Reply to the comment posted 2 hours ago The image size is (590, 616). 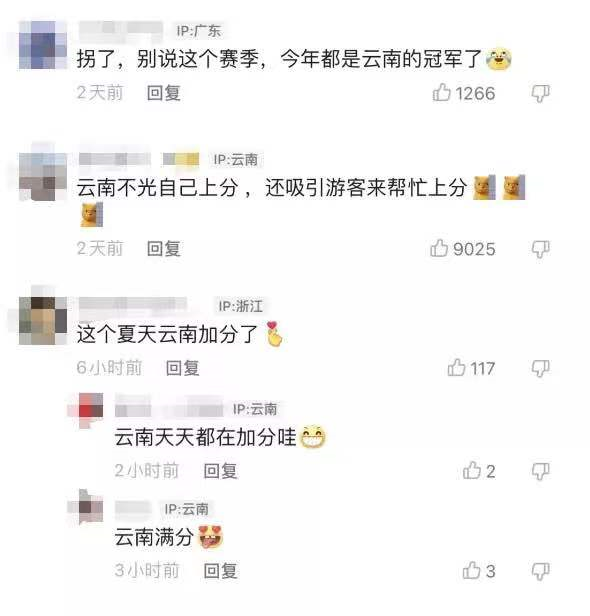220,471
